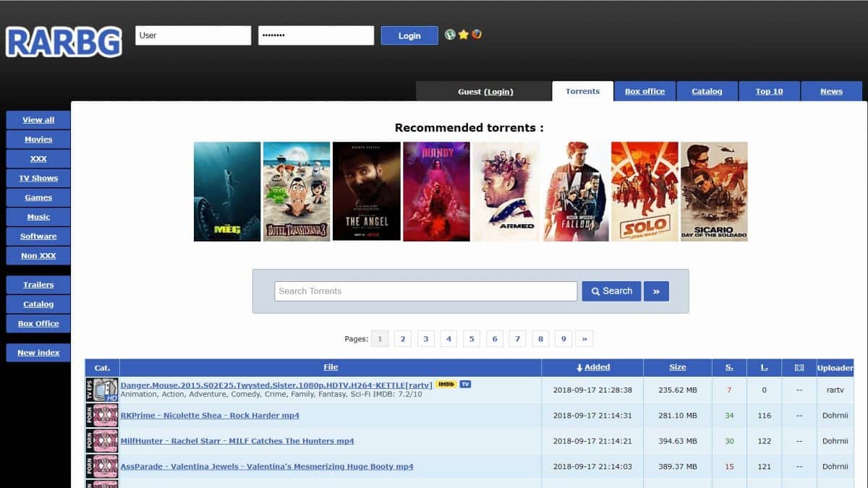Open the TV EPS HD category icon

click(102, 390)
